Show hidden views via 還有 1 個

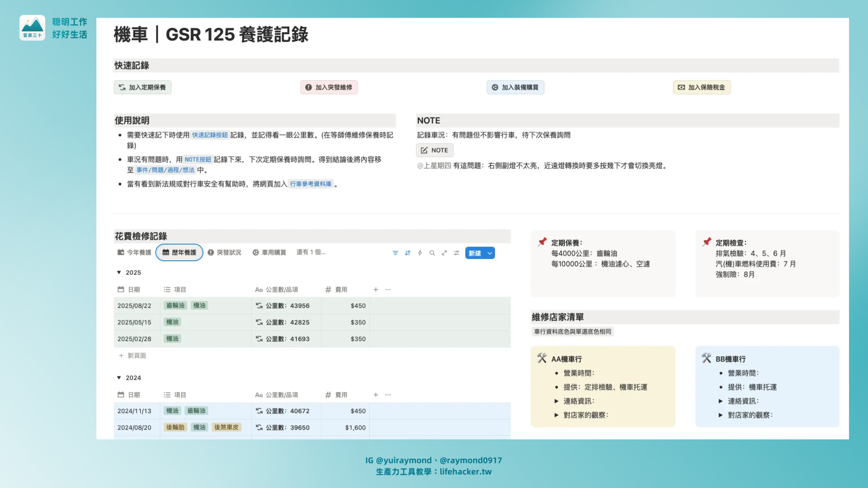click(x=311, y=252)
